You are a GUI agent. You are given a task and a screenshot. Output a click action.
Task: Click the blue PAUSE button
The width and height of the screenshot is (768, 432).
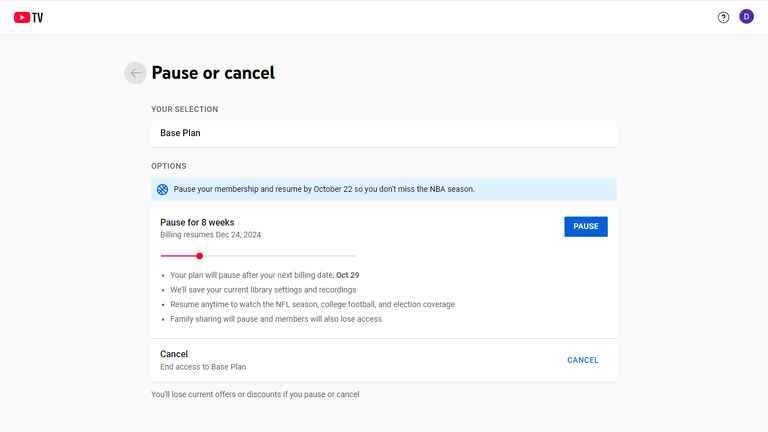[586, 226]
